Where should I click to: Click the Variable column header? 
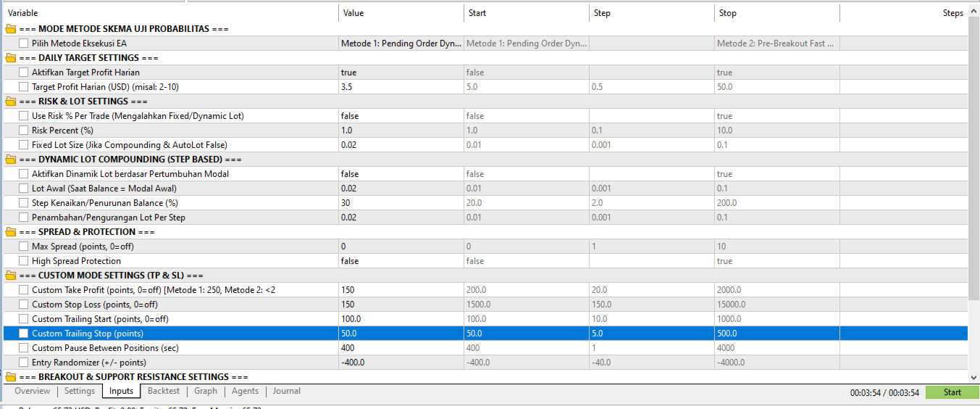pyautogui.click(x=171, y=13)
